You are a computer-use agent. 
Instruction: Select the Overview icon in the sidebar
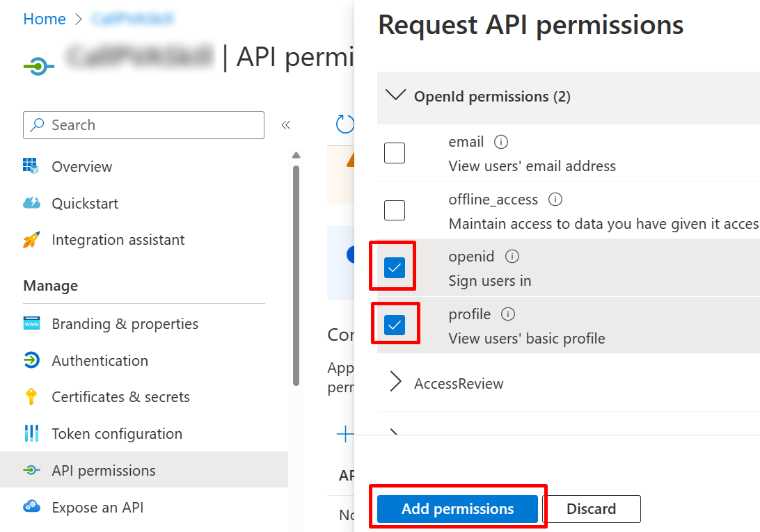33,167
